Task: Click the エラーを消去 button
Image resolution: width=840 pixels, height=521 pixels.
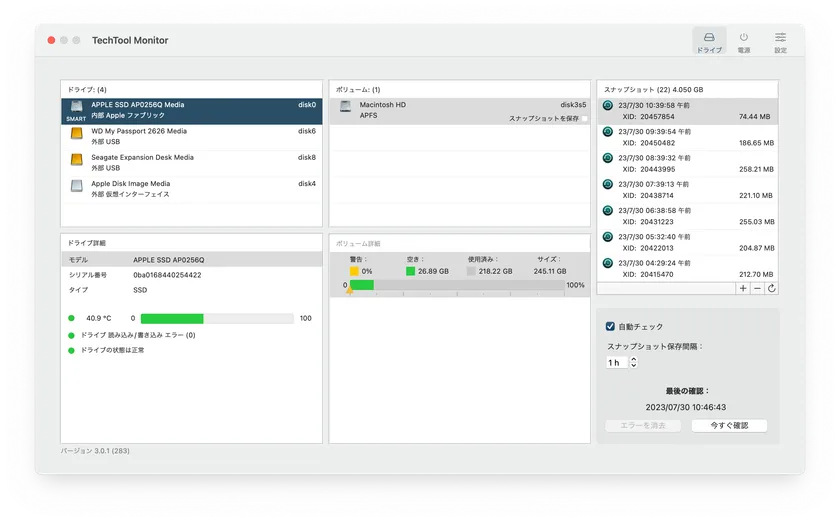Action: coord(643,426)
